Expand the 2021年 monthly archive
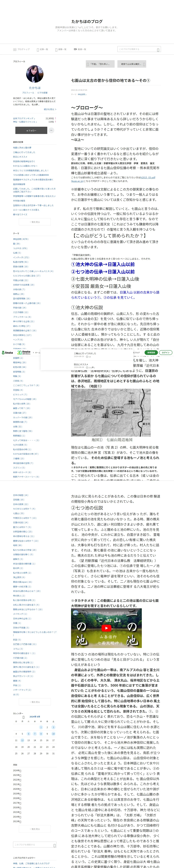 17,784
